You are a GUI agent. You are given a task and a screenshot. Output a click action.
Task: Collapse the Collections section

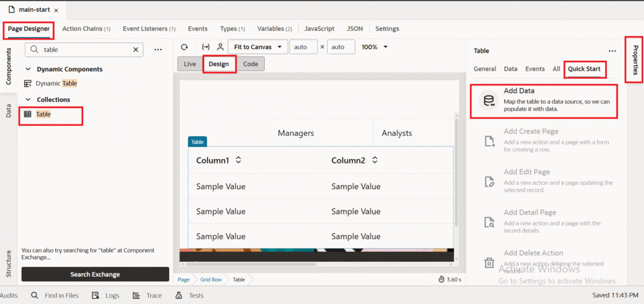pos(28,100)
